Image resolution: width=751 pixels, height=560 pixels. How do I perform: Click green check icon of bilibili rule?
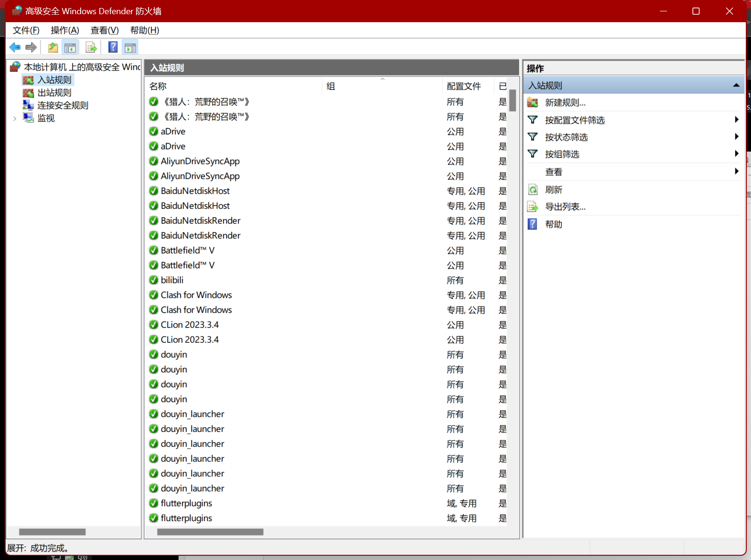(153, 280)
